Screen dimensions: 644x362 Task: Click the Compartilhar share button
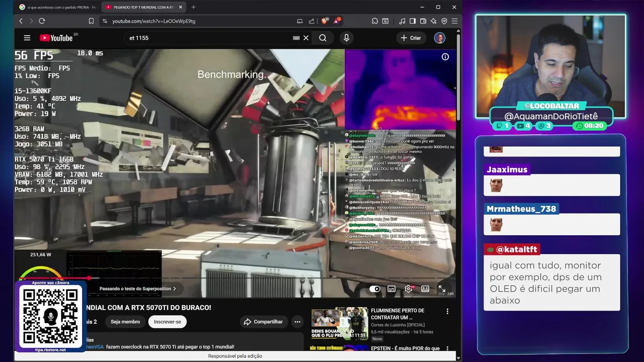[x=263, y=322]
